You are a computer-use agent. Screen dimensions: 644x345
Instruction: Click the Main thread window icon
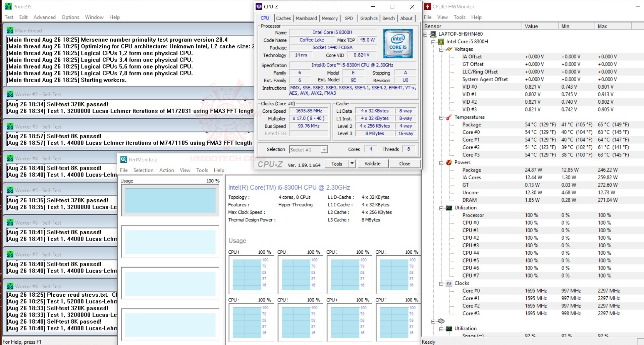click(x=10, y=30)
